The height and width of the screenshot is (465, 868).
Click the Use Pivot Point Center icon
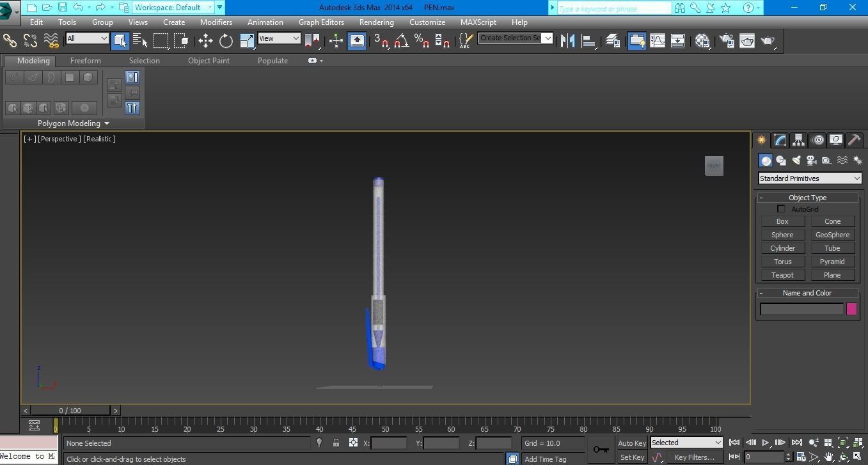(x=312, y=41)
